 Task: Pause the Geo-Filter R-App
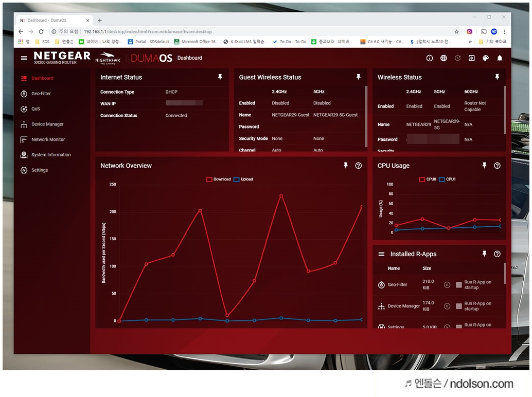(x=447, y=285)
